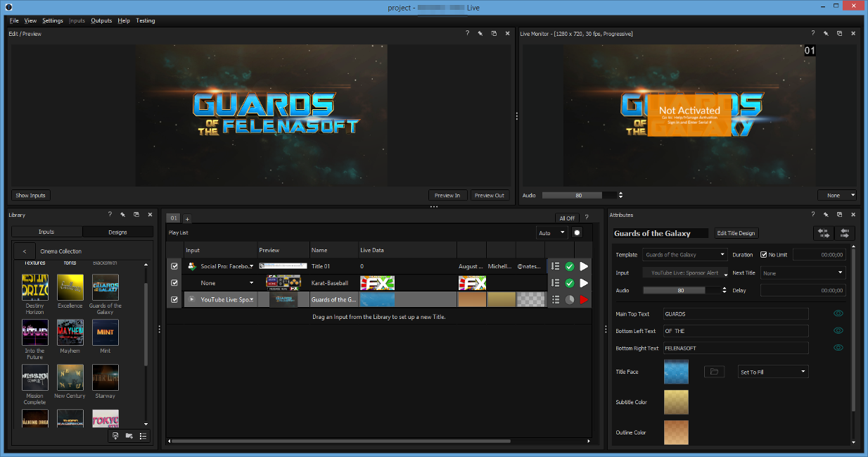Viewport: 868px width, 457px height.
Task: Open the Template dropdown
Action: pos(685,255)
